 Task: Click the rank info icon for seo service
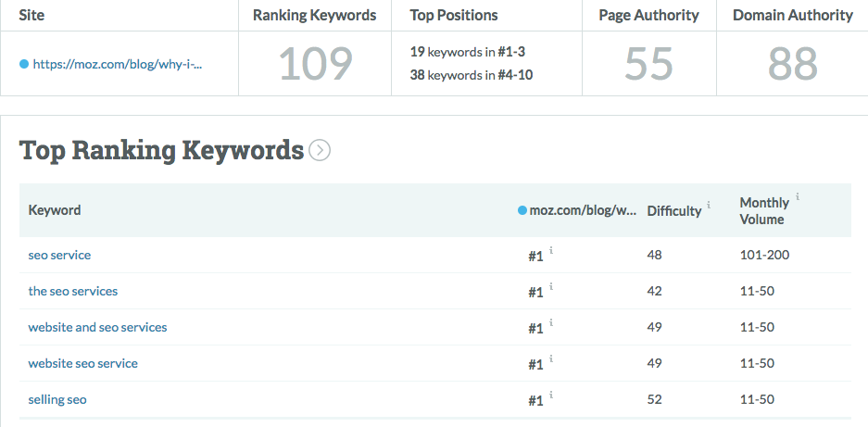pos(552,250)
